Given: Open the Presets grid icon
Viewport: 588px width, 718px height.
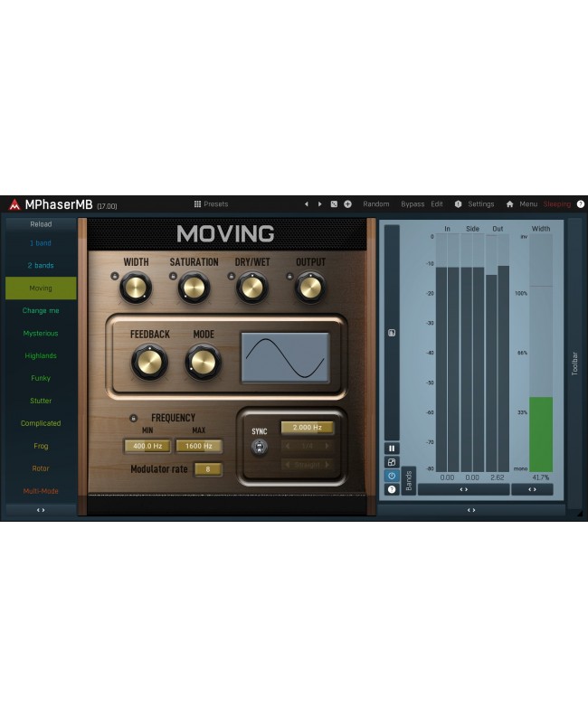Looking at the screenshot, I should click(x=197, y=203).
